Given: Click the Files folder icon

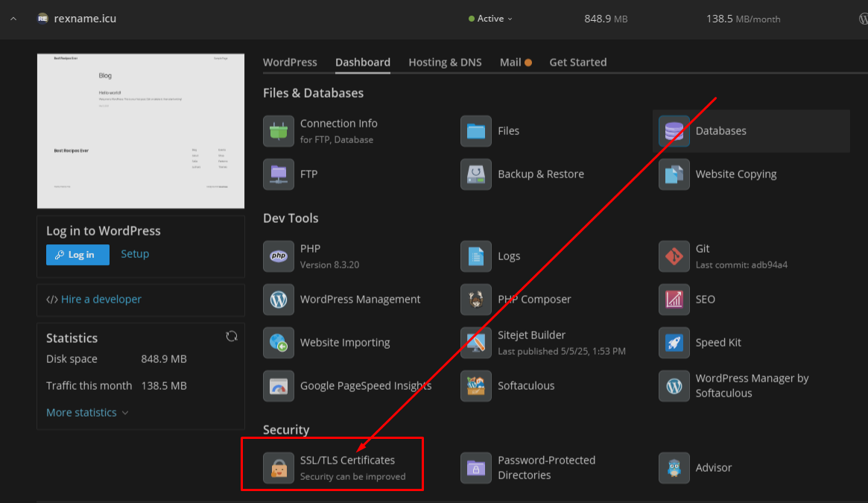Looking at the screenshot, I should (476, 131).
